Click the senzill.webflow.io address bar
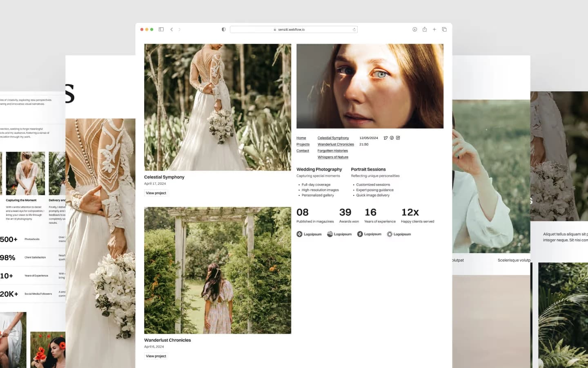Image resolution: width=588 pixels, height=368 pixels. point(294,29)
